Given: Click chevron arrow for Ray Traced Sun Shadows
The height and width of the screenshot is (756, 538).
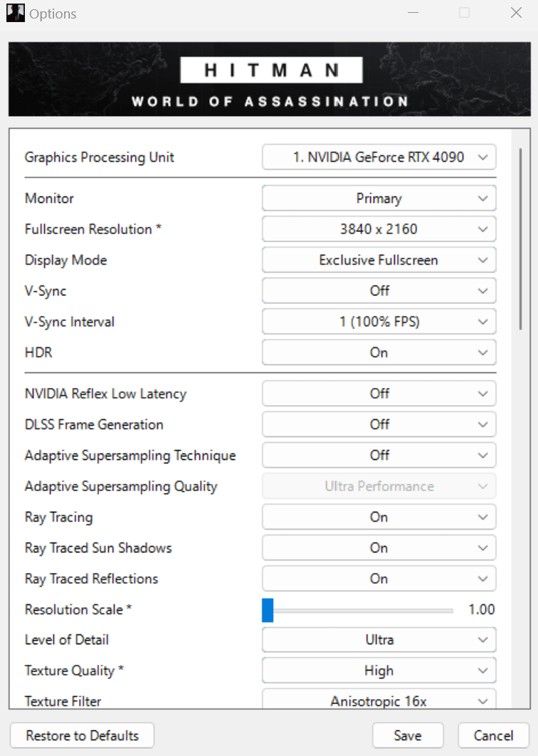Looking at the screenshot, I should click(x=482, y=548).
